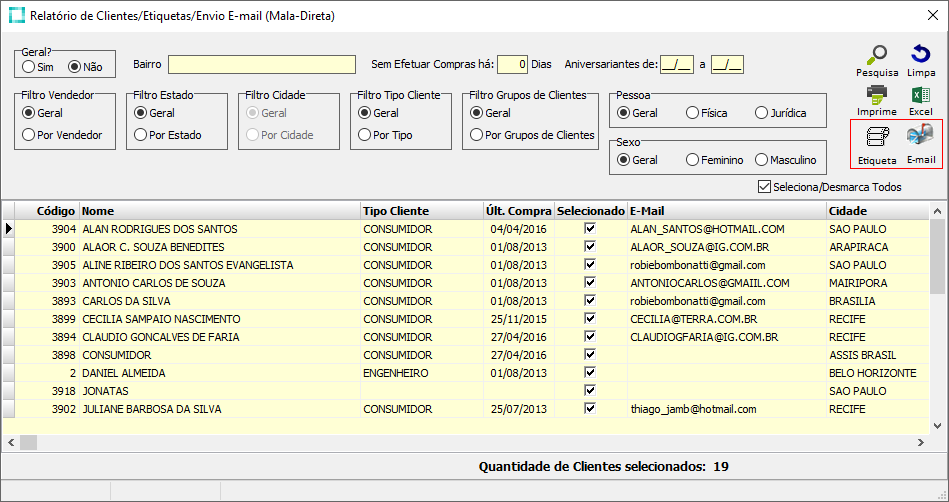Viewport: 949px width, 502px height.
Task: Click the E-mail send icon
Action: [920, 137]
